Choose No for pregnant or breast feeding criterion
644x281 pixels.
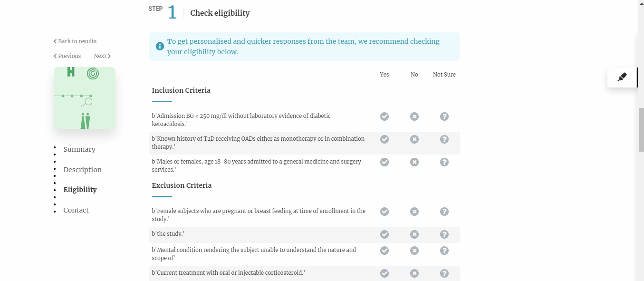pyautogui.click(x=414, y=212)
